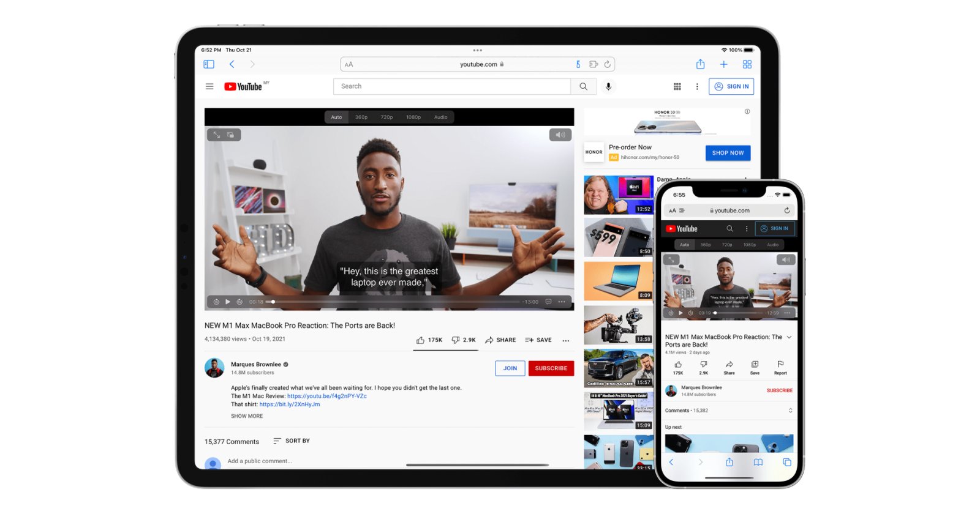Mute the iPad video with the speaker button
Viewport: 980px width, 514px height.
[x=560, y=135]
